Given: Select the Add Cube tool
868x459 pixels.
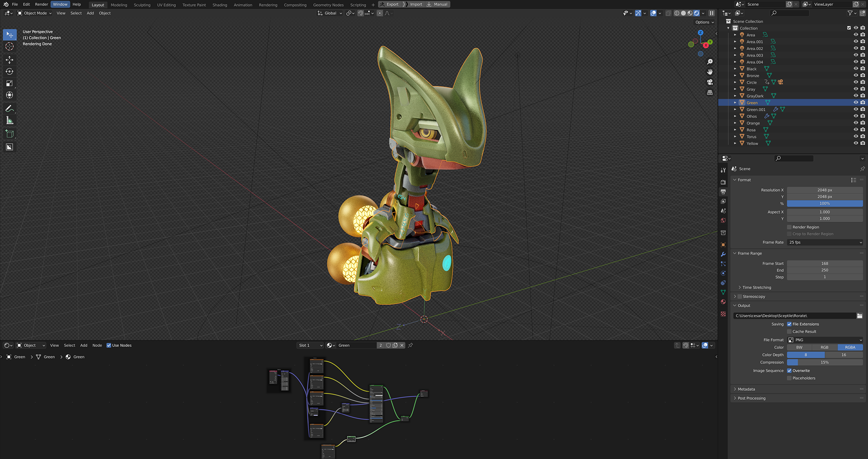Looking at the screenshot, I should click(x=9, y=134).
